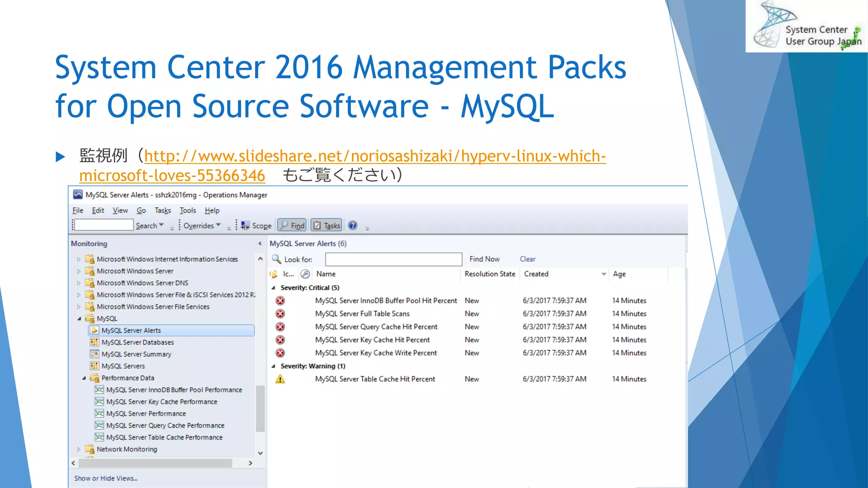Click the Look for text field
868x488 pixels.
tap(394, 259)
